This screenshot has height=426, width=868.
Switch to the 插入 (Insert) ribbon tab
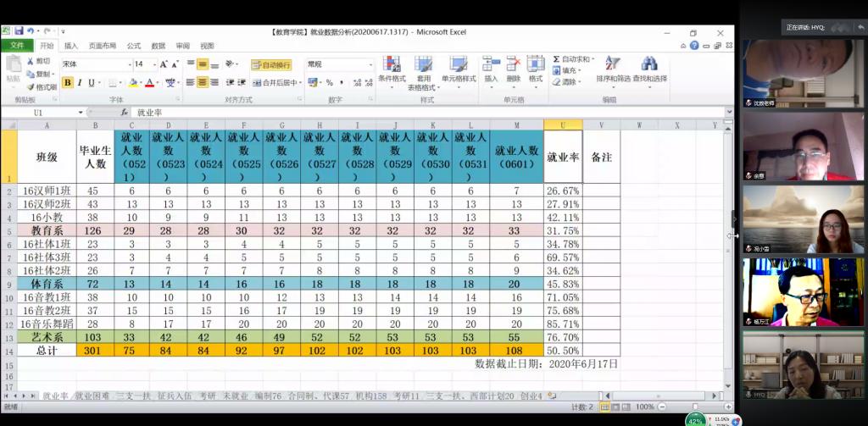click(71, 46)
